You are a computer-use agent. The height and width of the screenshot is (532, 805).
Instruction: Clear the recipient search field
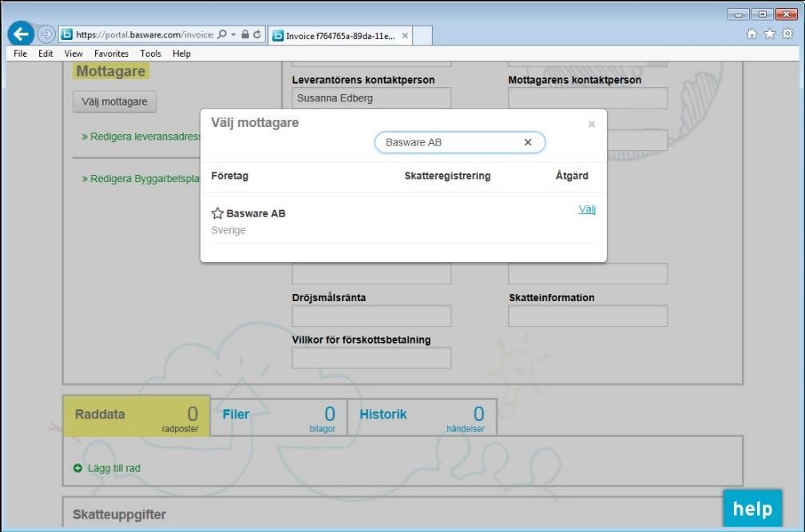coord(528,142)
